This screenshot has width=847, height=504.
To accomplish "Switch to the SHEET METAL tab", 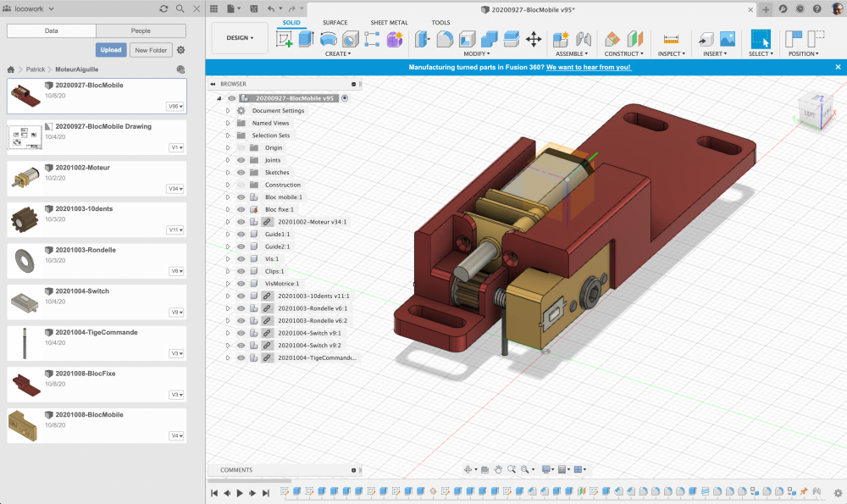I will point(387,23).
